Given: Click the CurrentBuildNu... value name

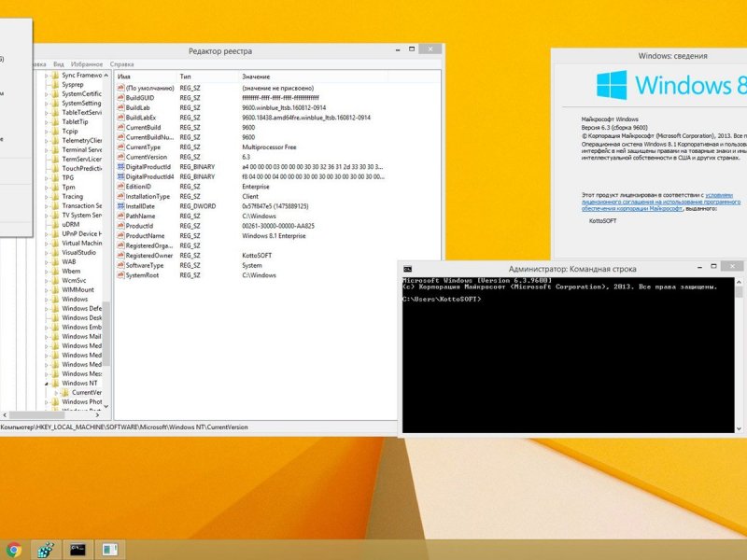Looking at the screenshot, I should pos(149,137).
